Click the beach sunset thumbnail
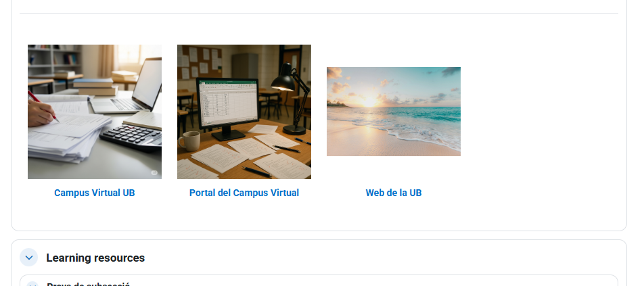Screen dimensions: 644x286 coord(394,112)
